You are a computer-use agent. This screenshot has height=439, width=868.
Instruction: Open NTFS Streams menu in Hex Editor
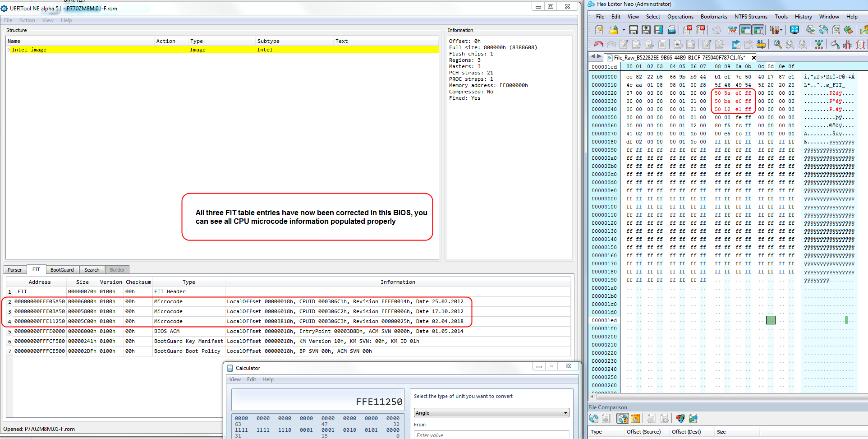(751, 17)
